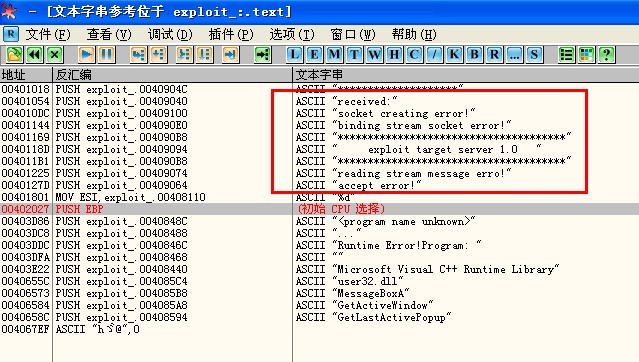Click the "binding stream socket error!" string
This screenshot has height=362, width=639.
[422, 125]
